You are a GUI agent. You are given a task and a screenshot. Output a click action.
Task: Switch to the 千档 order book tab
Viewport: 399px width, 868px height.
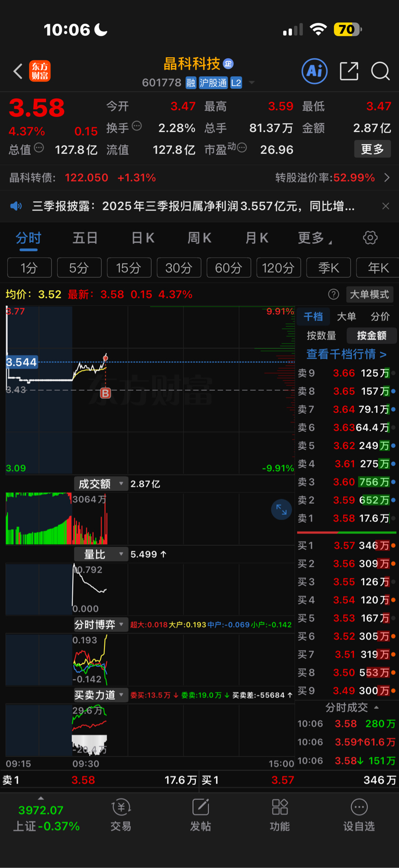point(313,316)
